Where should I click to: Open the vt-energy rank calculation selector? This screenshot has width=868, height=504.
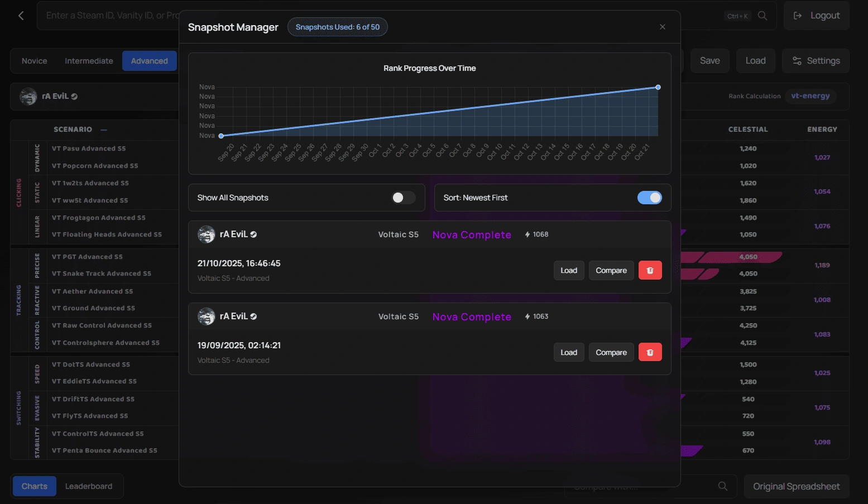point(811,96)
